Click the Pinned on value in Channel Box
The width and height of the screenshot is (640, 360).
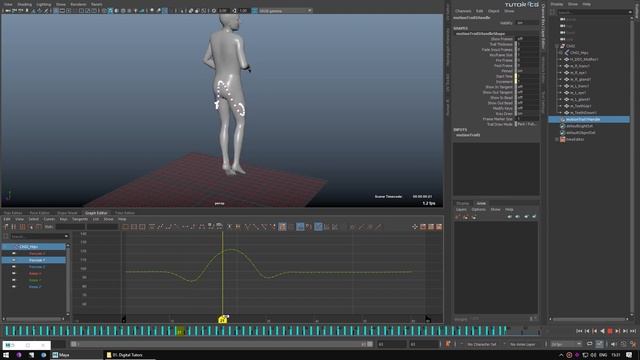pyautogui.click(x=528, y=71)
